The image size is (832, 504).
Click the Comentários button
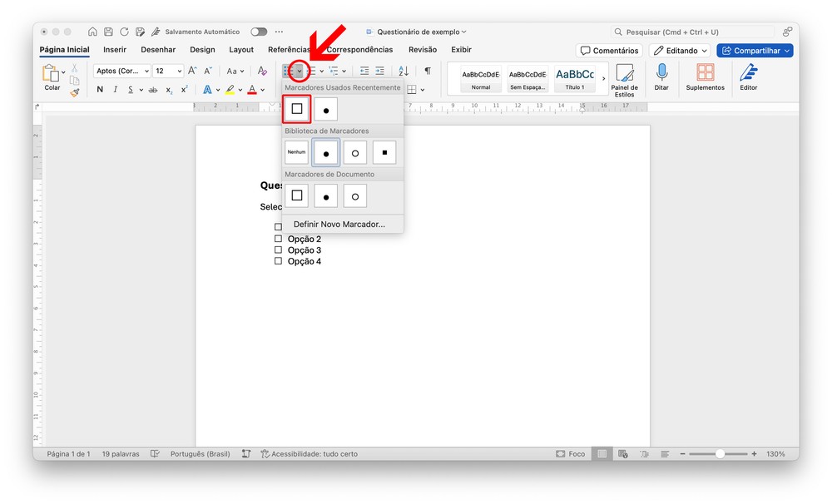[609, 51]
